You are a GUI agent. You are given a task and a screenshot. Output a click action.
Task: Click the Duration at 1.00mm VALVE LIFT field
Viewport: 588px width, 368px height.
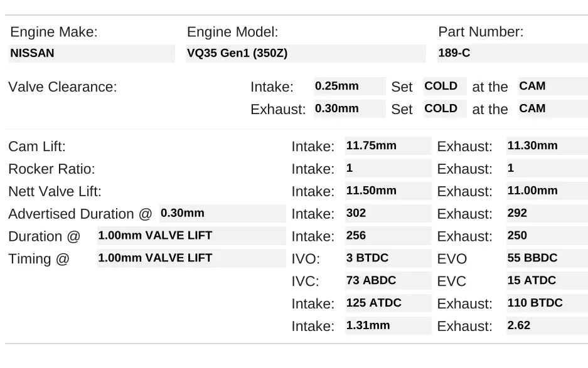[x=191, y=236]
